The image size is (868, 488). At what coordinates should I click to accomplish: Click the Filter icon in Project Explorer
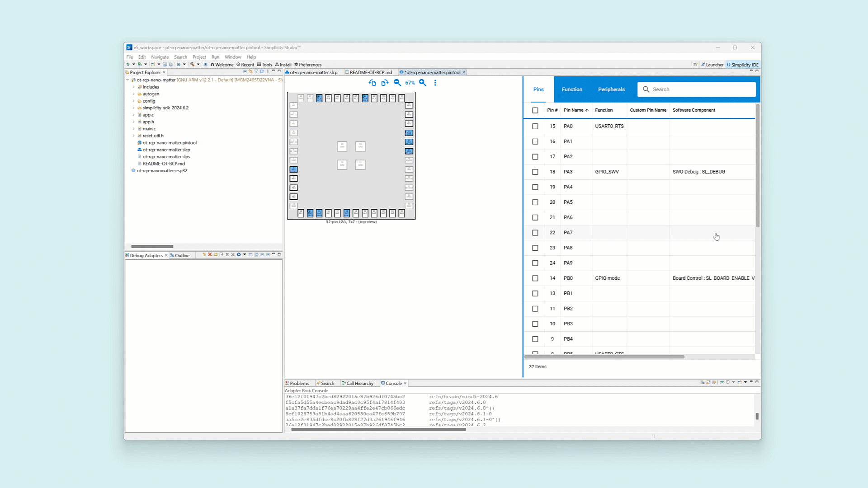pos(256,72)
